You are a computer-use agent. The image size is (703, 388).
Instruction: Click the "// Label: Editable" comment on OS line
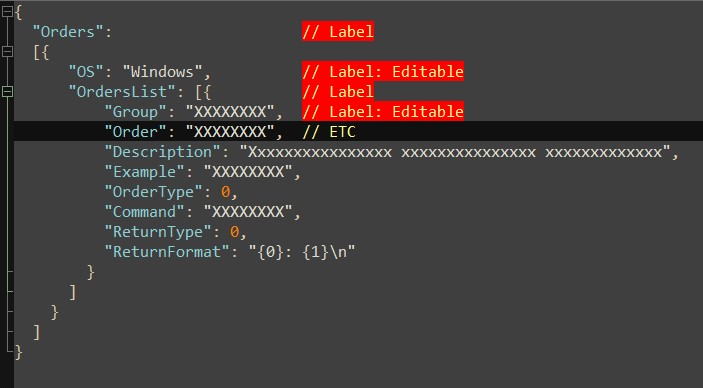click(x=382, y=72)
